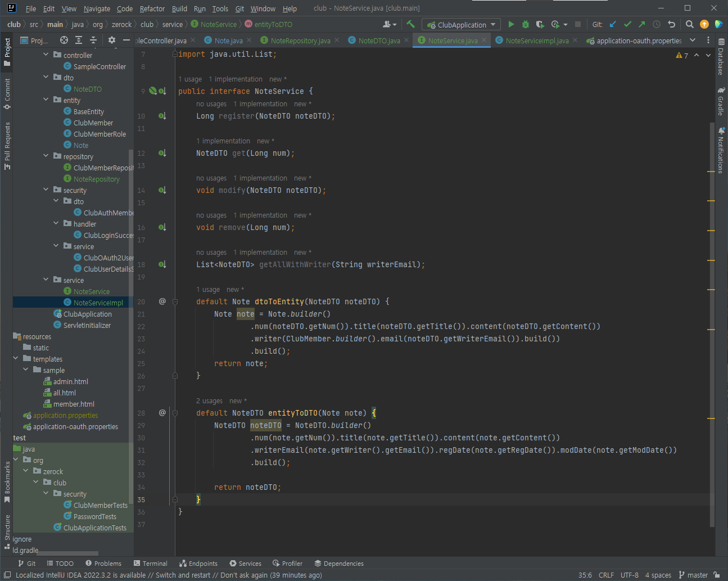
Task: Open the Profiler tool window
Action: pyautogui.click(x=287, y=563)
